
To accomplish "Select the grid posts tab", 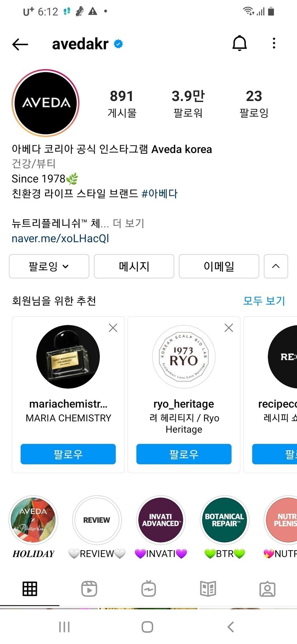I will tap(30, 588).
